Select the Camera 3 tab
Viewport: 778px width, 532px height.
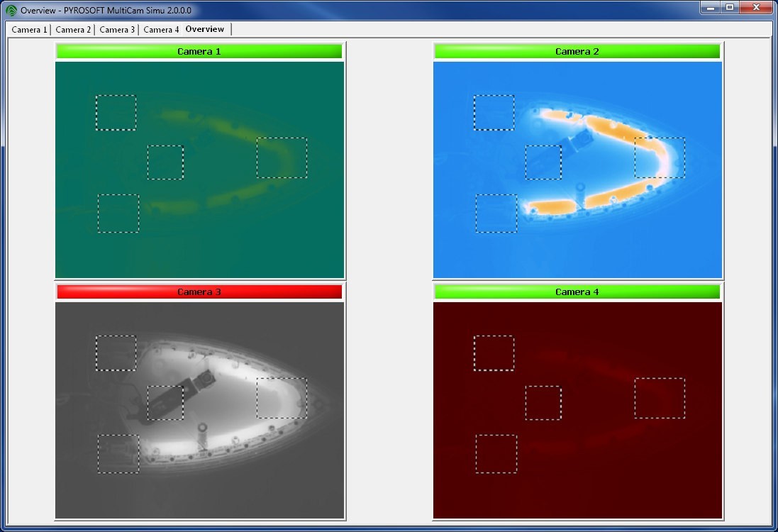(x=117, y=30)
